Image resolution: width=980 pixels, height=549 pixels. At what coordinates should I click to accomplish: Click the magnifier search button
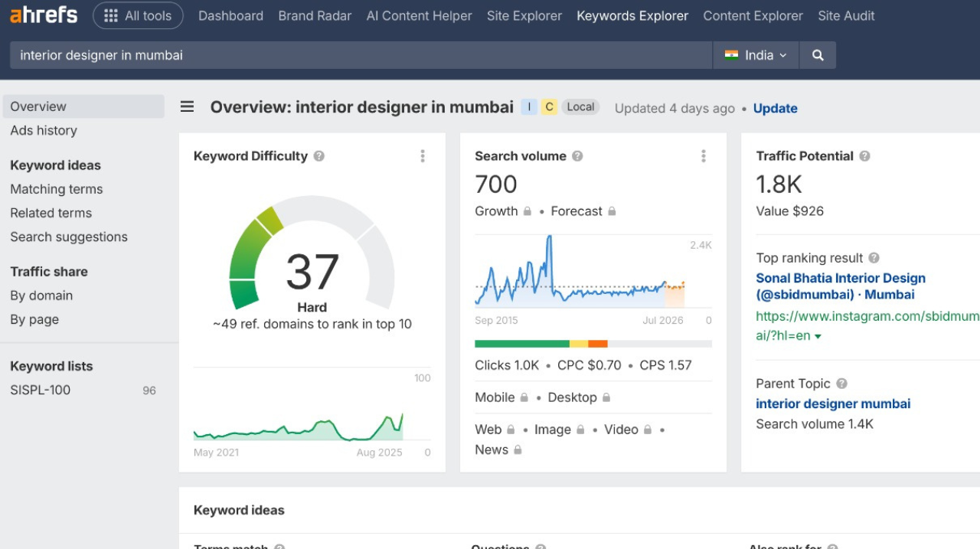point(818,55)
